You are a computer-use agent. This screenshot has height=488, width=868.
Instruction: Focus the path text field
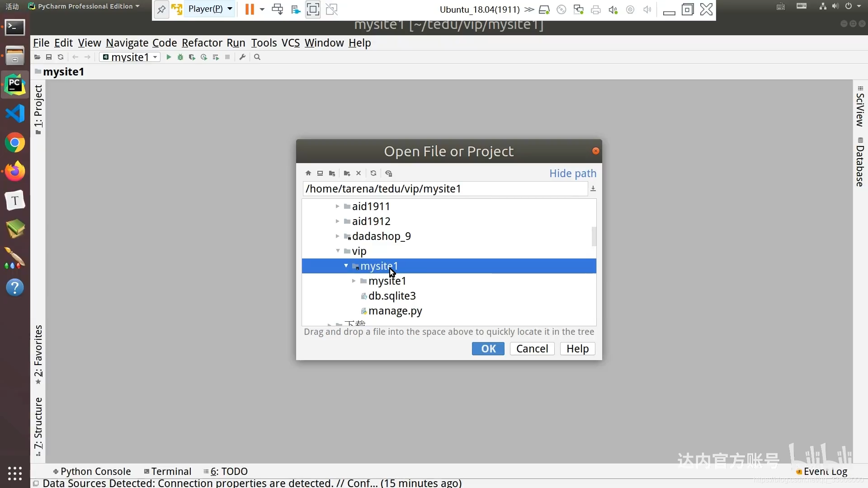(445, 189)
